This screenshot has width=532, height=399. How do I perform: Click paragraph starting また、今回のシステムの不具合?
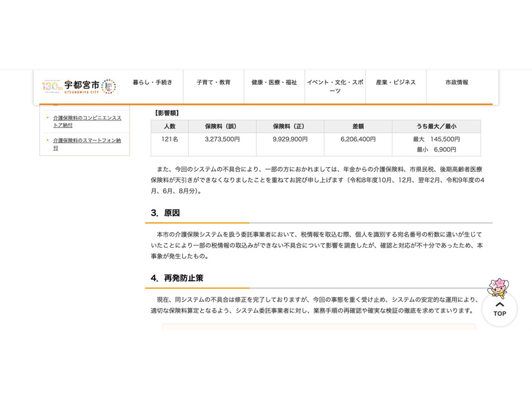pyautogui.click(x=318, y=180)
